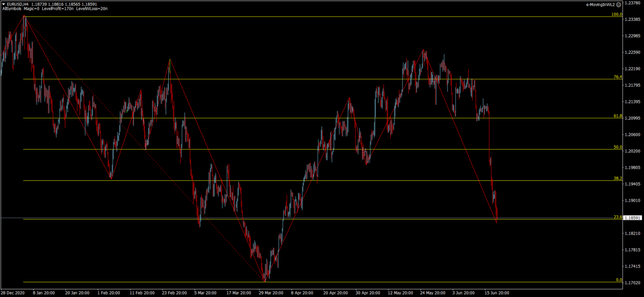Click the 1 Feb 20:00 time label
The width and height of the screenshot is (644, 297).
click(109, 293)
